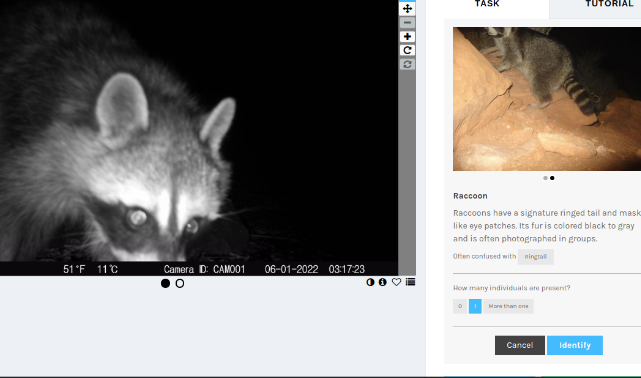Choose More than one individuals
Image resolution: width=641 pixels, height=378 pixels.
(x=508, y=306)
